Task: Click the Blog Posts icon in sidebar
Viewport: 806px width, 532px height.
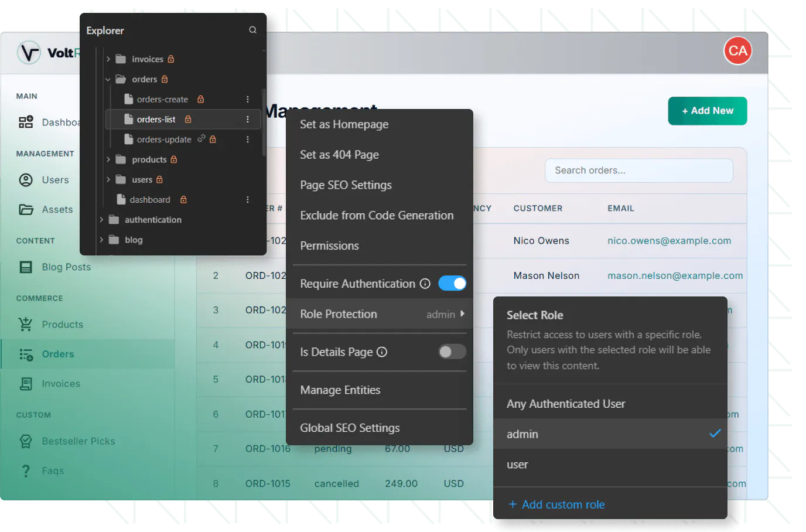Action: [26, 267]
